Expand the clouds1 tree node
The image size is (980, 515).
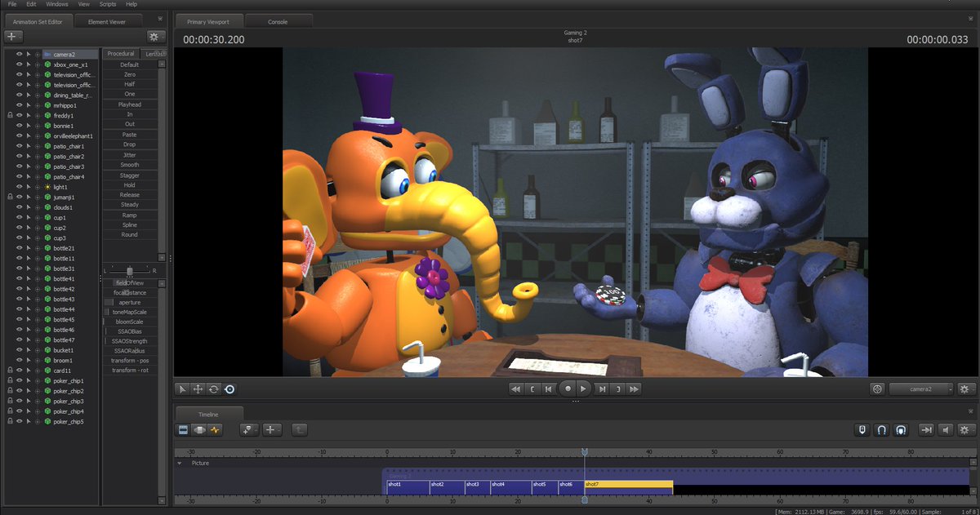[37, 207]
